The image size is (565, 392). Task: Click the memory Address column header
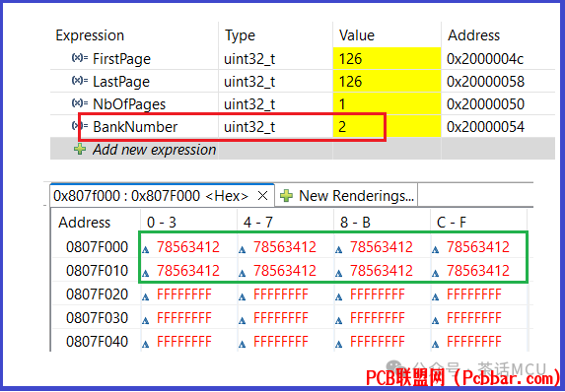[x=85, y=223]
